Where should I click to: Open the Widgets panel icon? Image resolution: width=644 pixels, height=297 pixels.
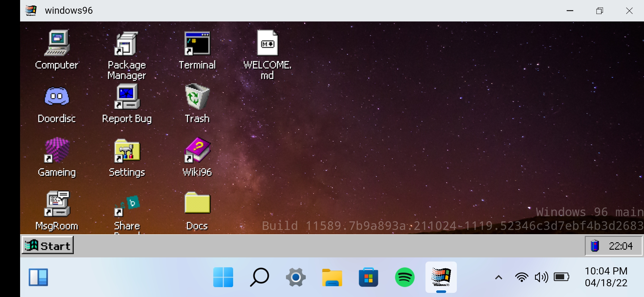38,277
